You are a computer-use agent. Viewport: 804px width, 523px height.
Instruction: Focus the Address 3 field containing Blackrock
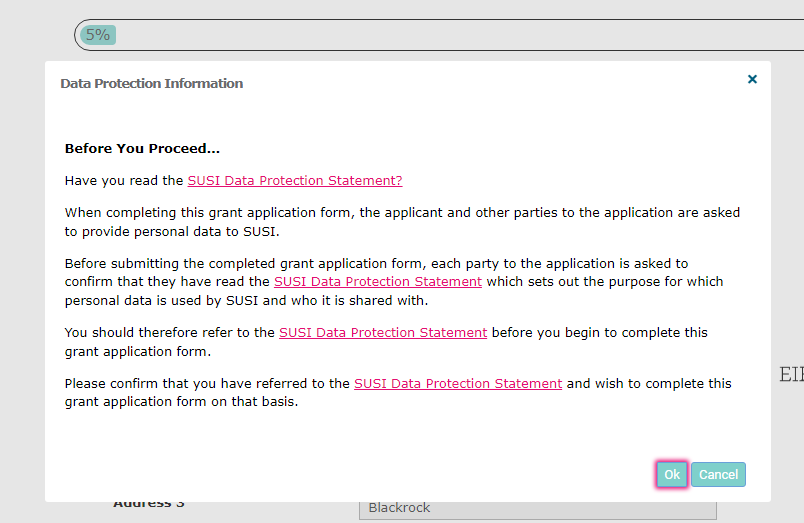point(537,508)
